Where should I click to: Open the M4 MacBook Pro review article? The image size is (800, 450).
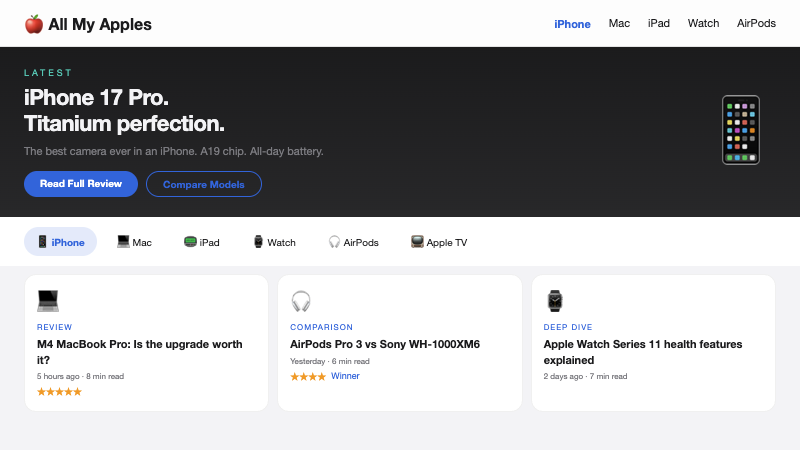tap(140, 351)
